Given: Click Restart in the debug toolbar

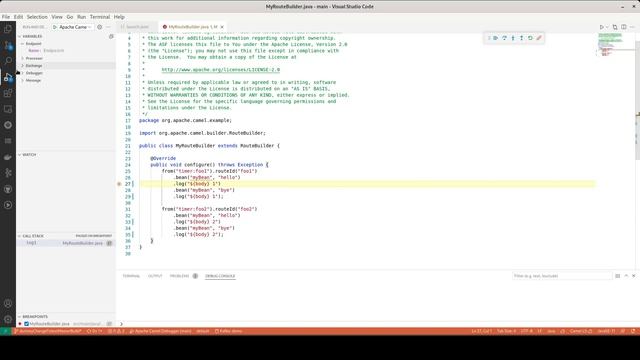Looking at the screenshot, I should pyautogui.click(x=530, y=38).
